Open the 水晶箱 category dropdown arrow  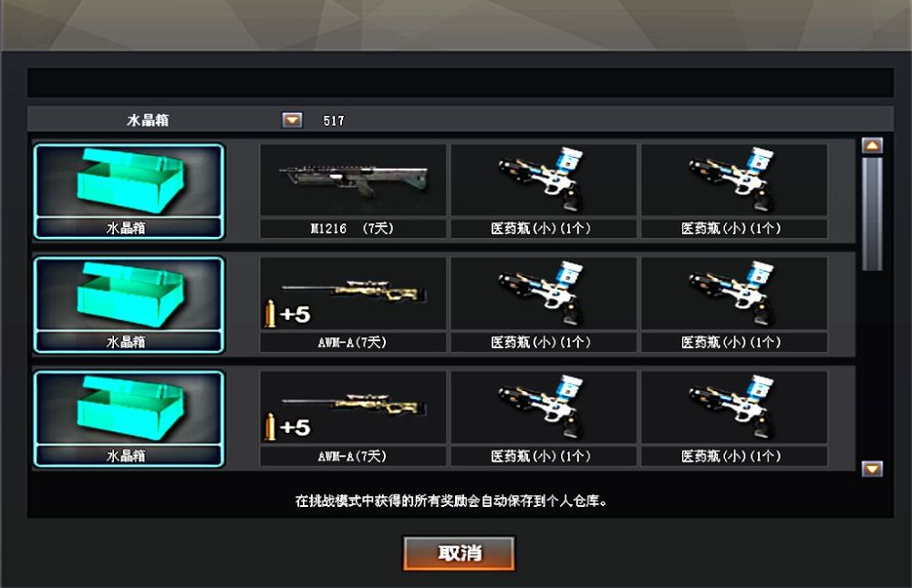[292, 119]
